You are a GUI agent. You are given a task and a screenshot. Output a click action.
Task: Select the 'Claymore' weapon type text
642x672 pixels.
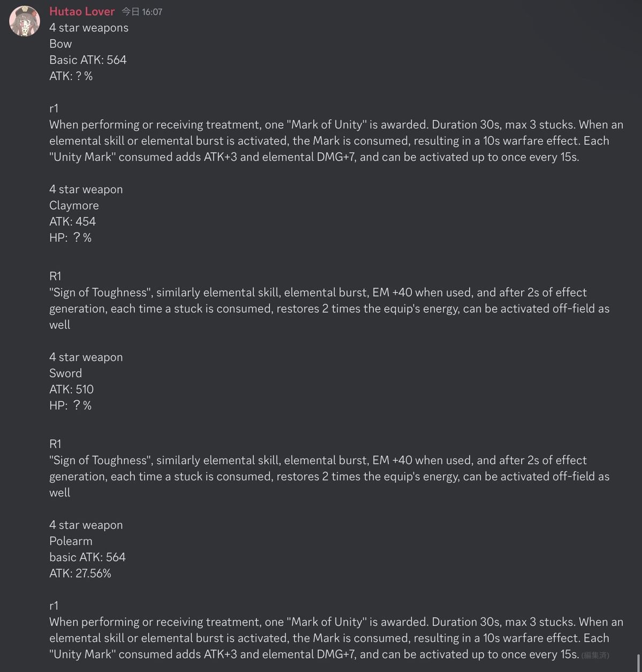click(x=73, y=205)
